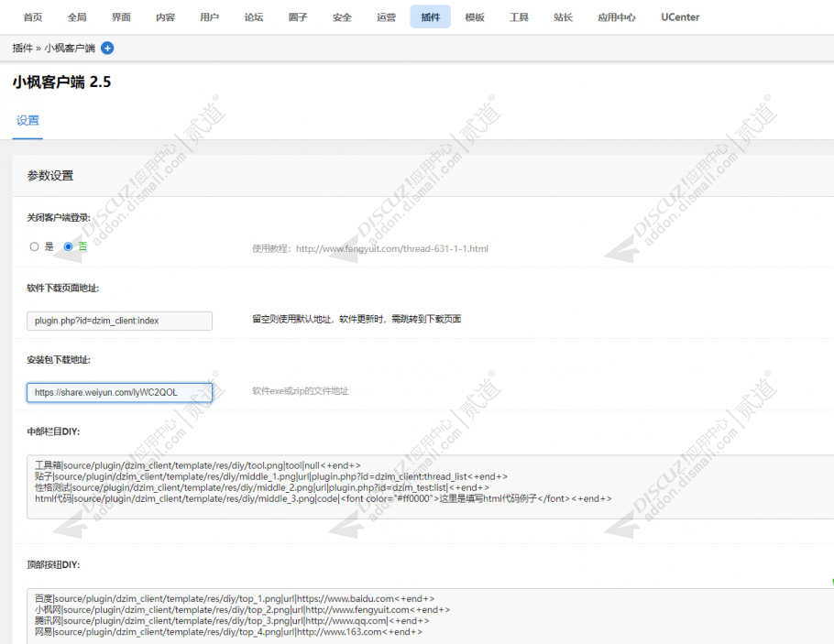Viewport: 834px width, 644px height.
Task: Select the 否 radio for 关闭客户端登录
Action: [68, 246]
